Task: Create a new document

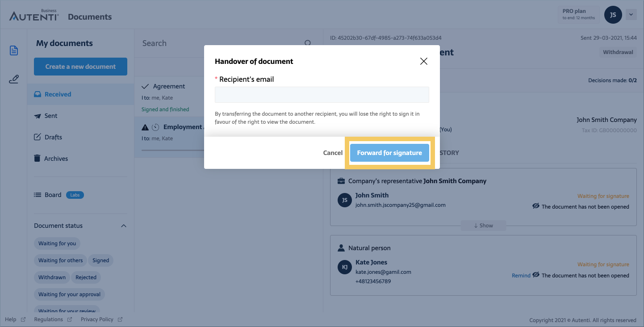Action: click(80, 67)
